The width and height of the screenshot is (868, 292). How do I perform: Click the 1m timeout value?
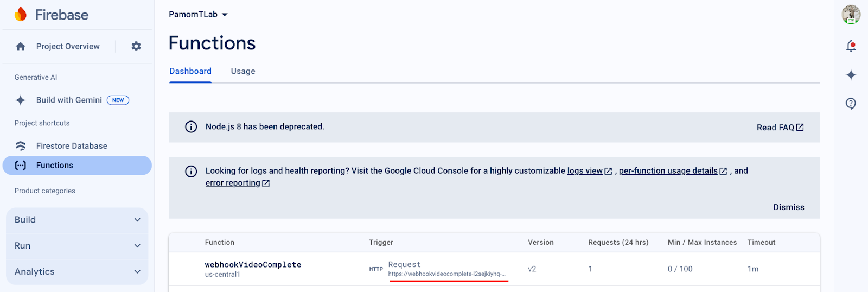click(753, 269)
